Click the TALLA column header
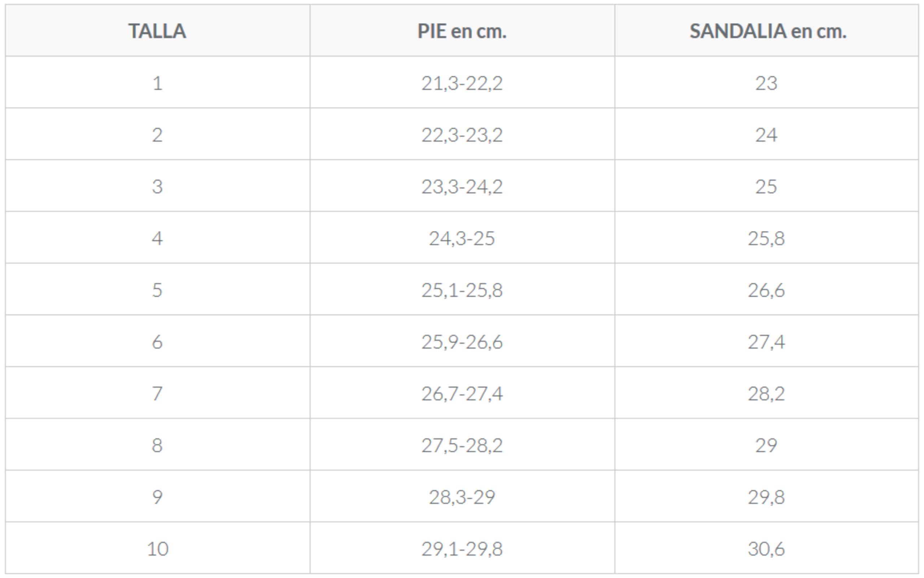The width and height of the screenshot is (924, 578). 157,31
